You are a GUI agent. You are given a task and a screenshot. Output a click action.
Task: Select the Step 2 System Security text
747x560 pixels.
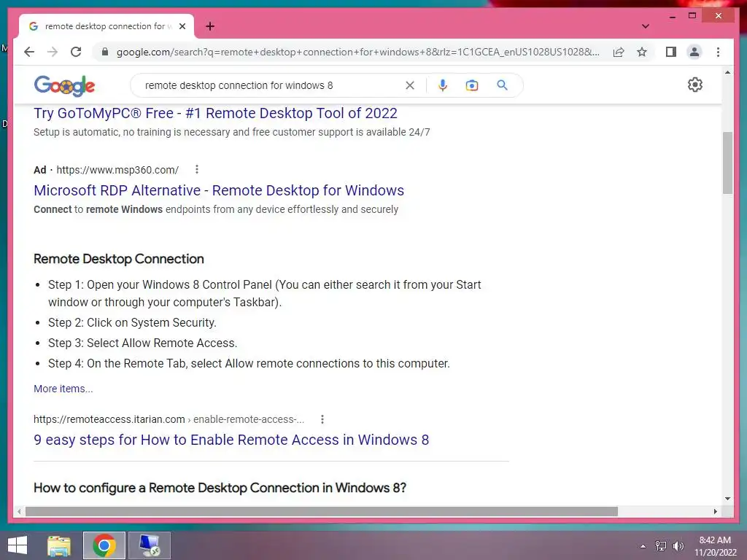pyautogui.click(x=132, y=323)
